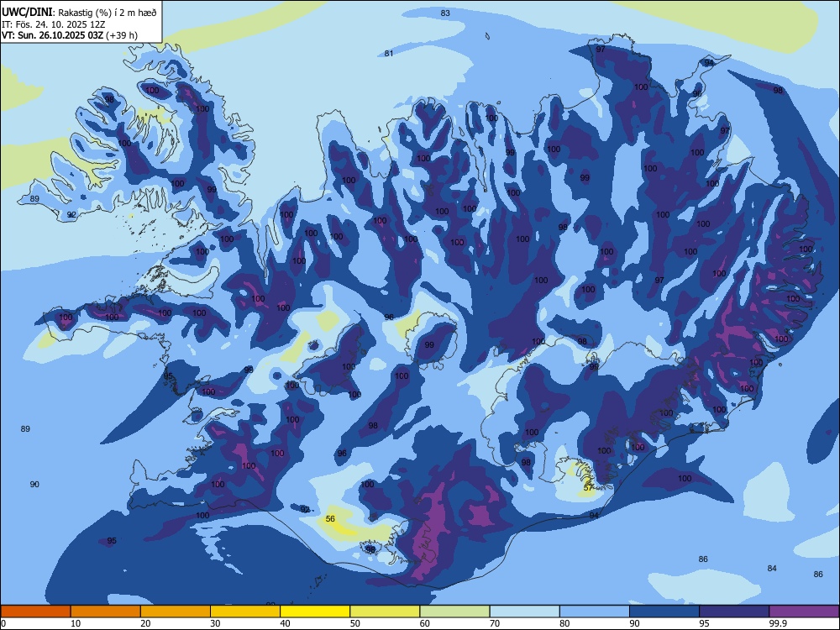This screenshot has height=630, width=840.
Task: Click the golden 30–40 legend swatch
Action: pos(245,612)
